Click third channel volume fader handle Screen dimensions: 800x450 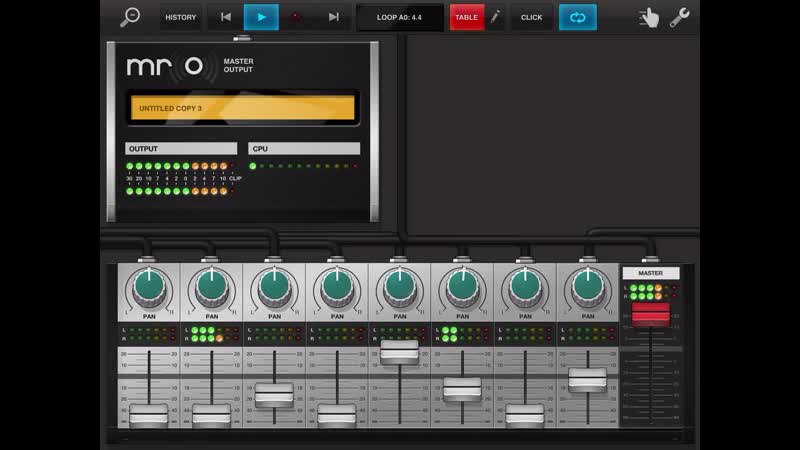pyautogui.click(x=274, y=395)
